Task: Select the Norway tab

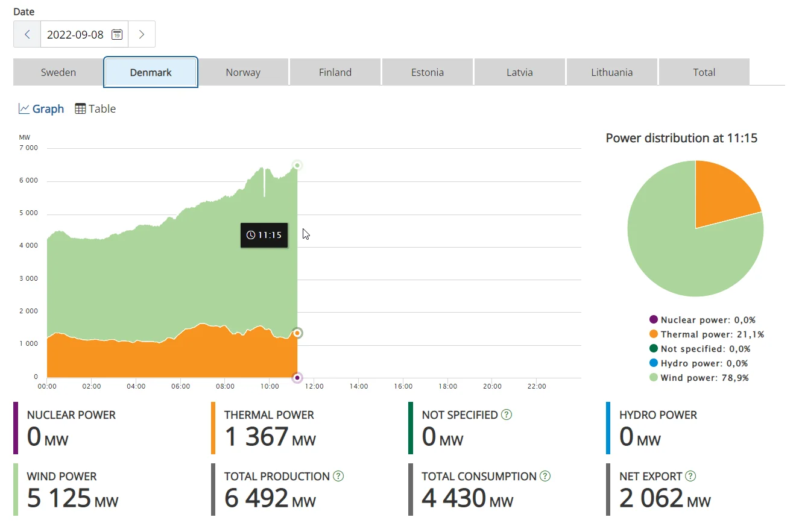Action: (x=243, y=72)
